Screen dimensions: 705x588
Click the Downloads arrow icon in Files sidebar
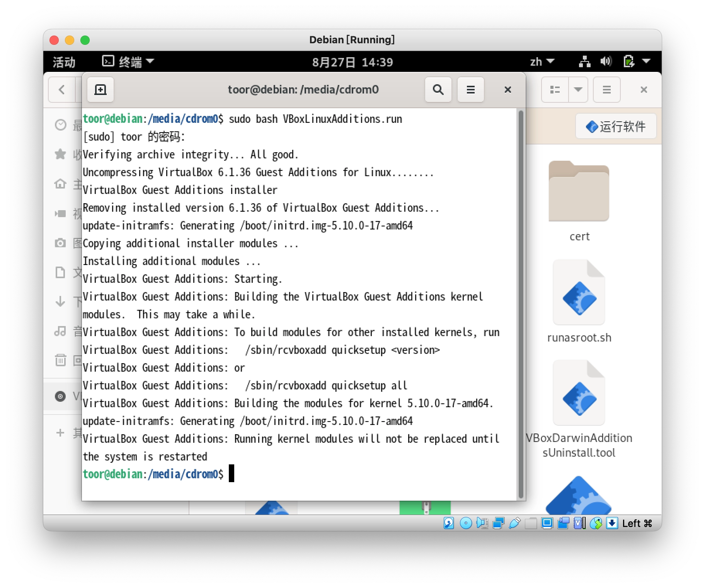[x=60, y=301]
